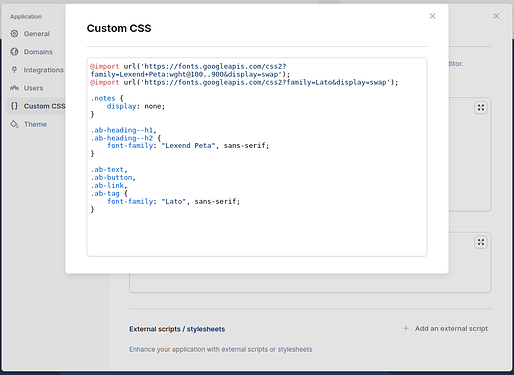Click the '.ab-heading--h2 {' selector line
The height and width of the screenshot is (375, 514).
126,138
